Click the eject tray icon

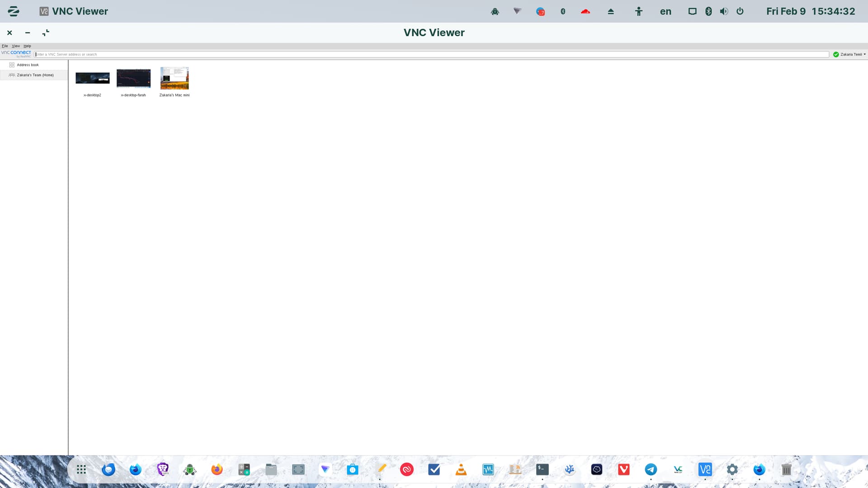tap(611, 11)
